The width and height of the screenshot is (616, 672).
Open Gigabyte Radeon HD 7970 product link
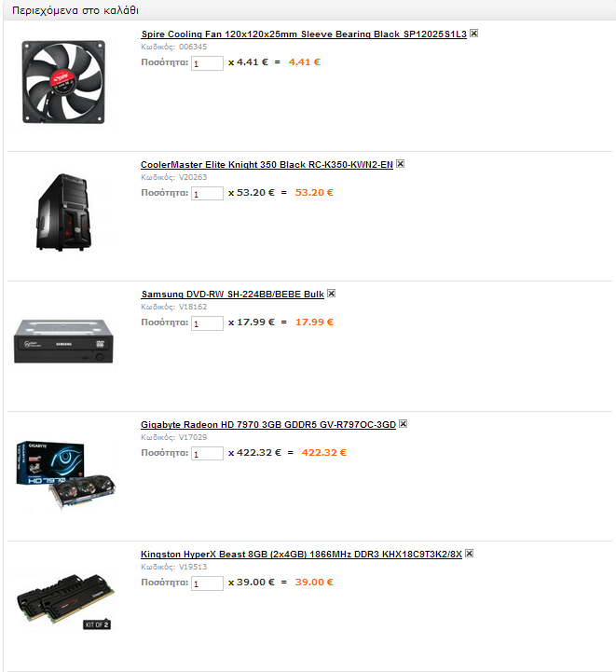click(x=268, y=425)
